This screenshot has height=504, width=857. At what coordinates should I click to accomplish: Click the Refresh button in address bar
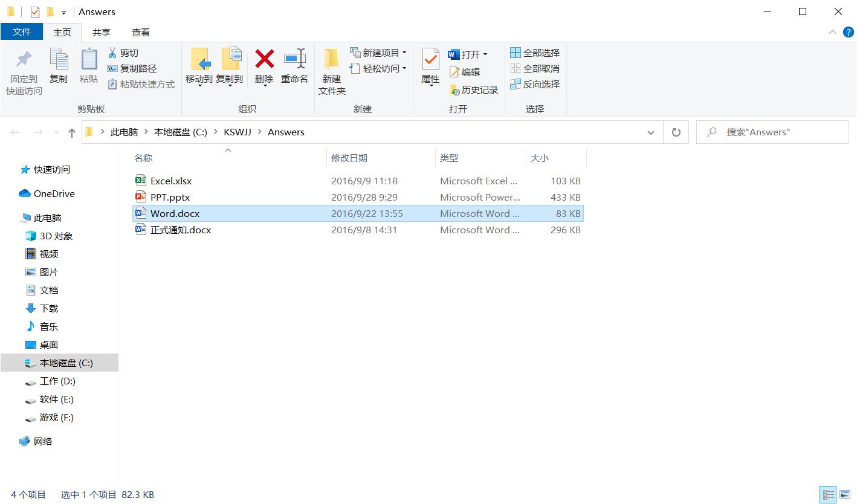pos(676,132)
